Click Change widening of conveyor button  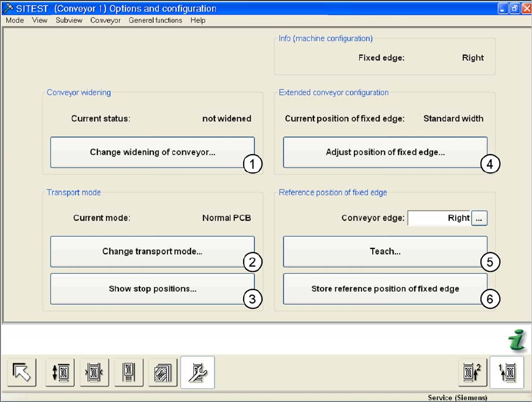click(152, 152)
